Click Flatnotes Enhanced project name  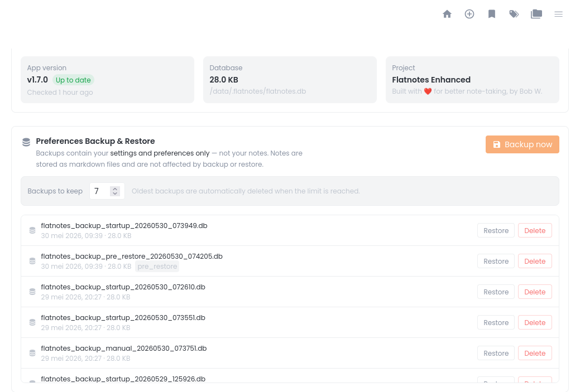(x=431, y=80)
